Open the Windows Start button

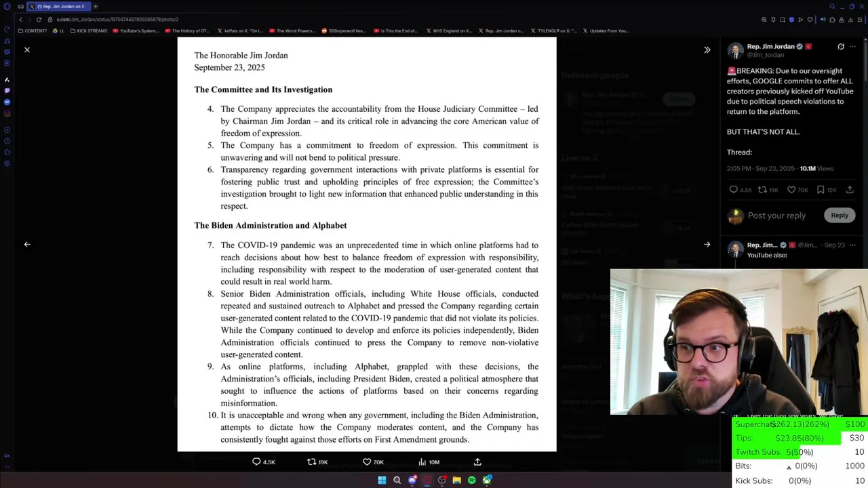(x=382, y=481)
